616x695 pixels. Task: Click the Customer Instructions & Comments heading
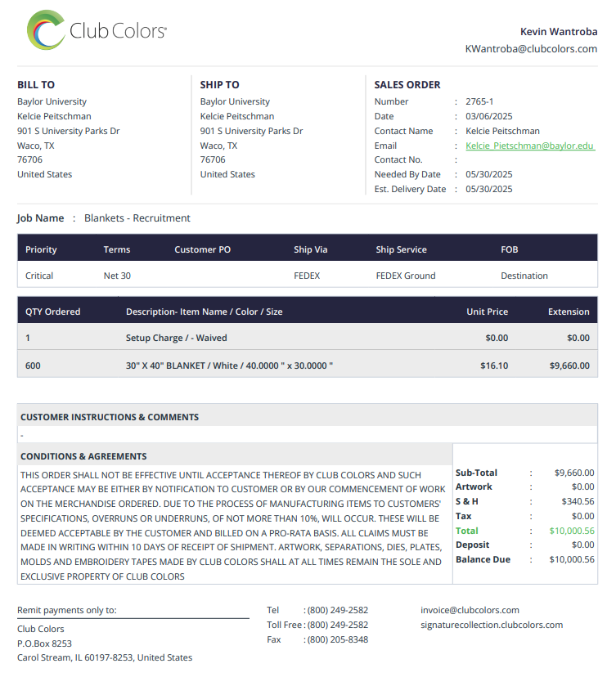tap(110, 417)
